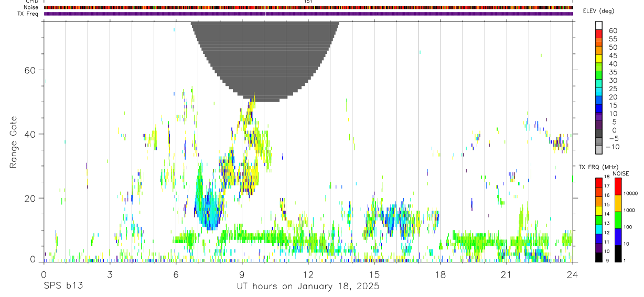The image size is (644, 297).
Task: Pick the red top segment of TX FRQ bar
Action: 599,182
